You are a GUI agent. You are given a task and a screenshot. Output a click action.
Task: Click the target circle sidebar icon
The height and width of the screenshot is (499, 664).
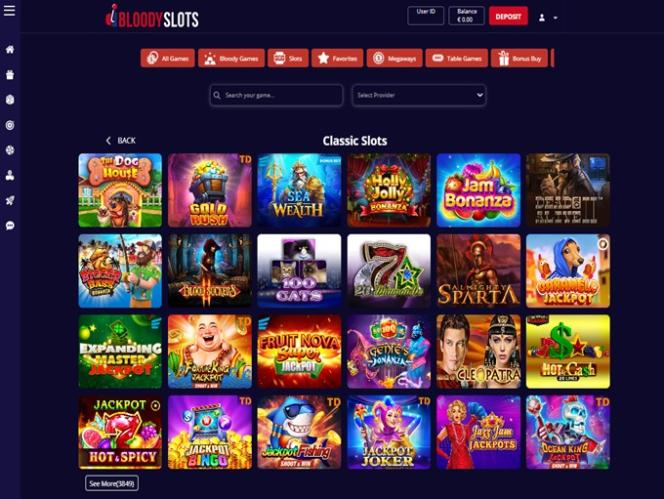coord(10,125)
